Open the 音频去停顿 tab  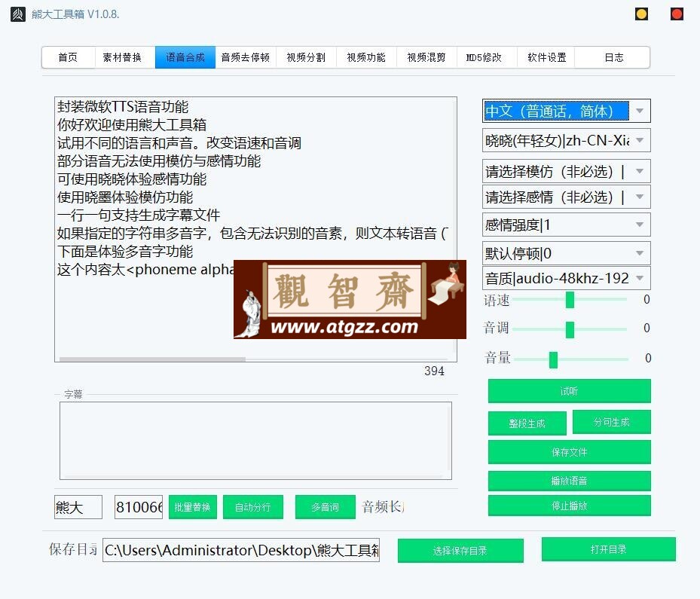[x=246, y=57]
